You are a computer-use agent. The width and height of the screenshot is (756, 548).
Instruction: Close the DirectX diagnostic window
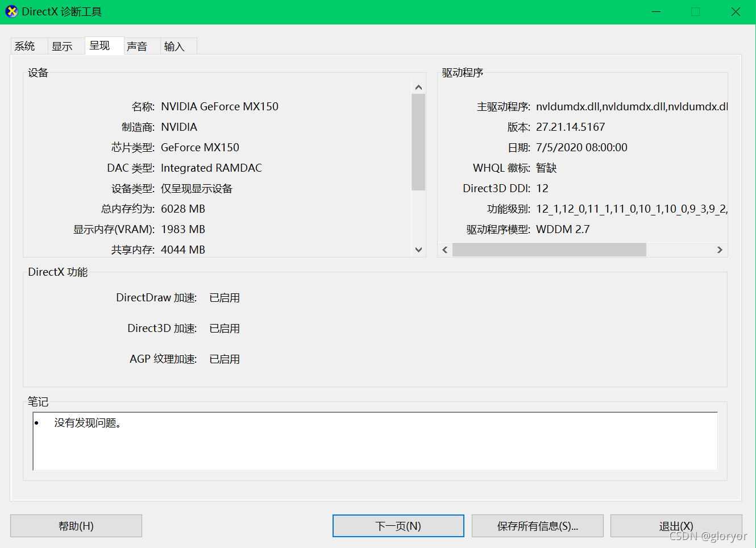click(x=736, y=12)
